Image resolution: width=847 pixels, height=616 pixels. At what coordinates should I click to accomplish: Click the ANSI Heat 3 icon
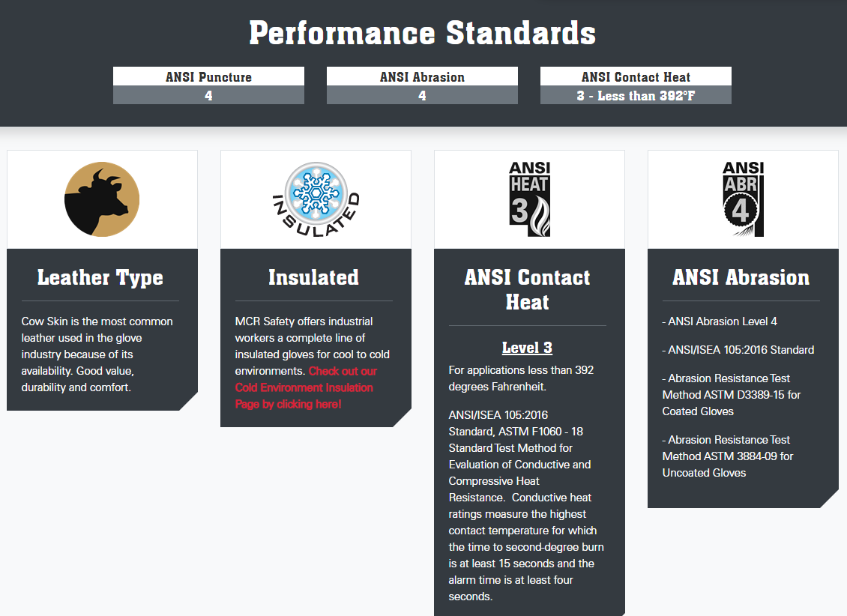click(529, 199)
